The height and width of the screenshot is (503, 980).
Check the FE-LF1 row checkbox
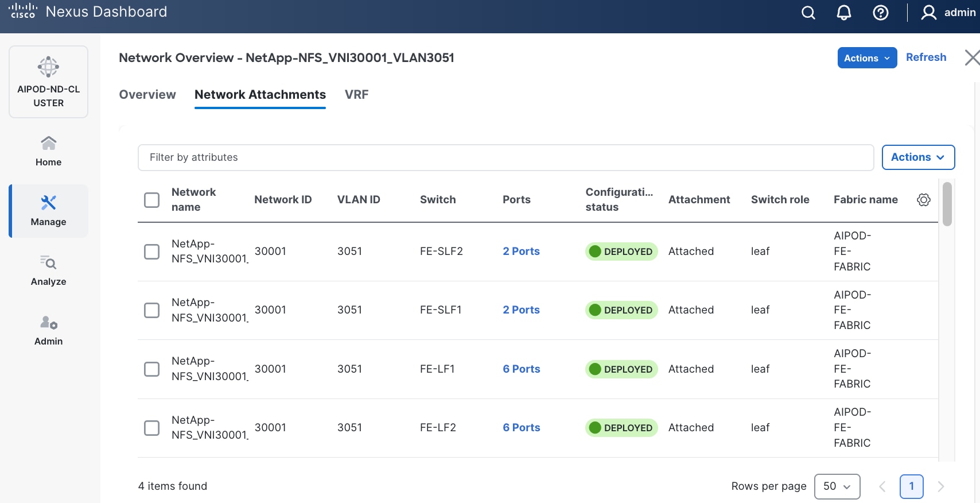point(151,369)
